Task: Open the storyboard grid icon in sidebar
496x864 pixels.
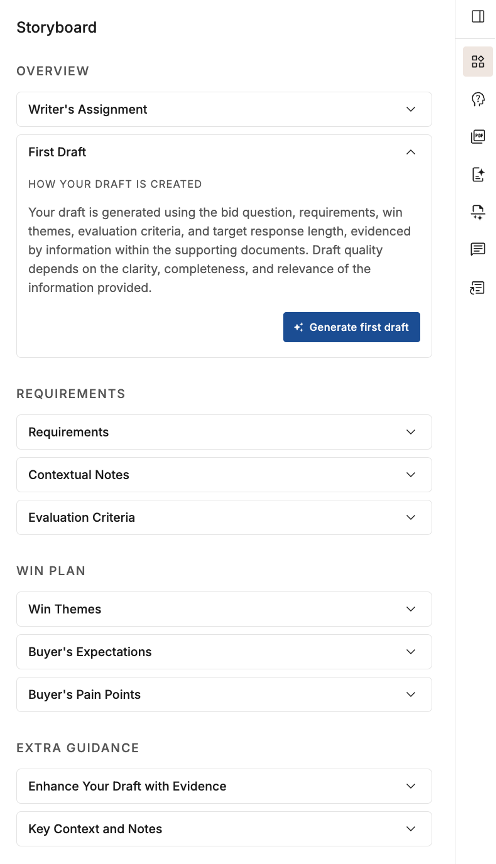Action: 478,61
